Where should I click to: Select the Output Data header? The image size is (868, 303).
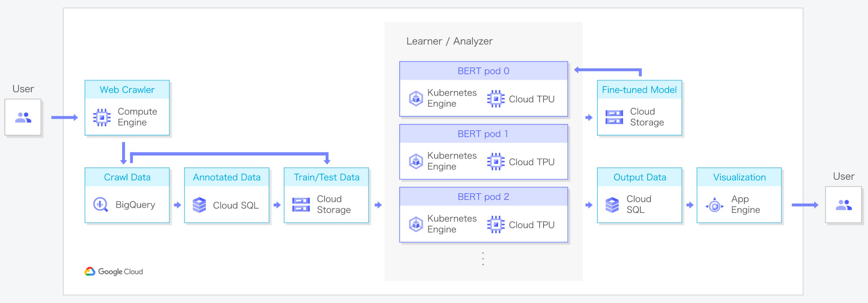coord(639,177)
